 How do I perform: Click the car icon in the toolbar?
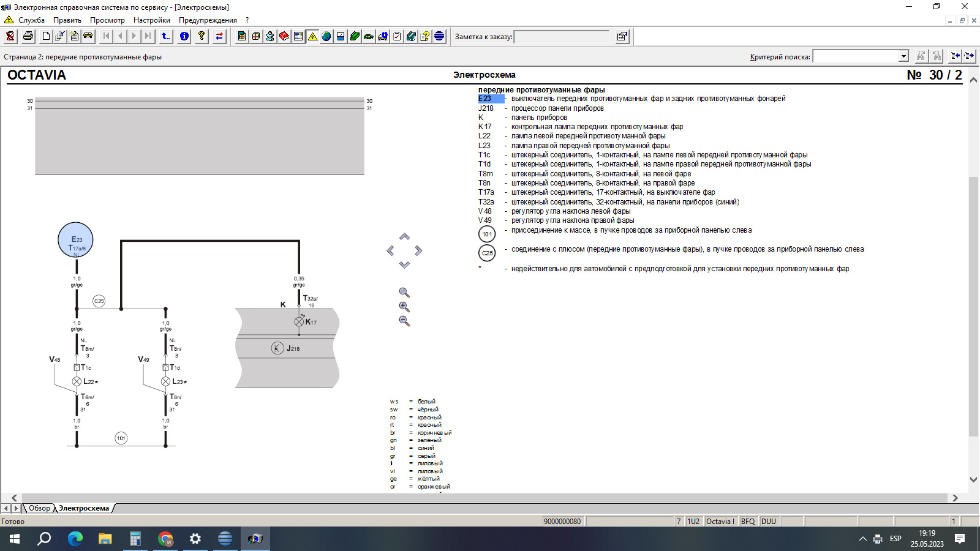click(x=88, y=36)
